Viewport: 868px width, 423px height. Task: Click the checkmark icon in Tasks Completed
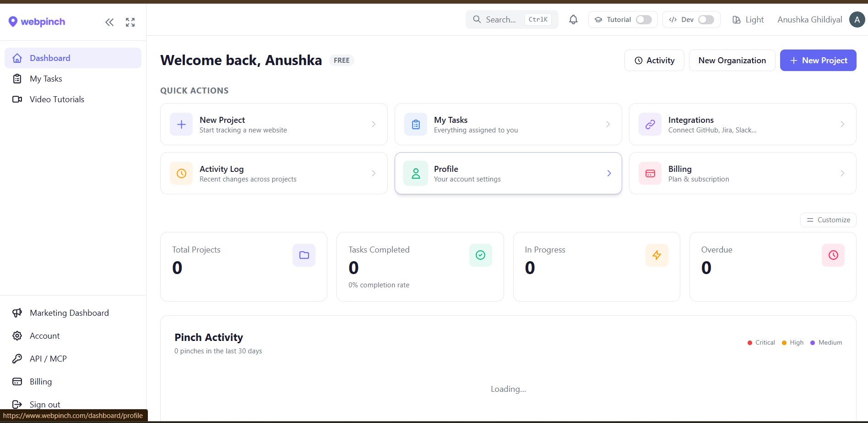tap(480, 255)
